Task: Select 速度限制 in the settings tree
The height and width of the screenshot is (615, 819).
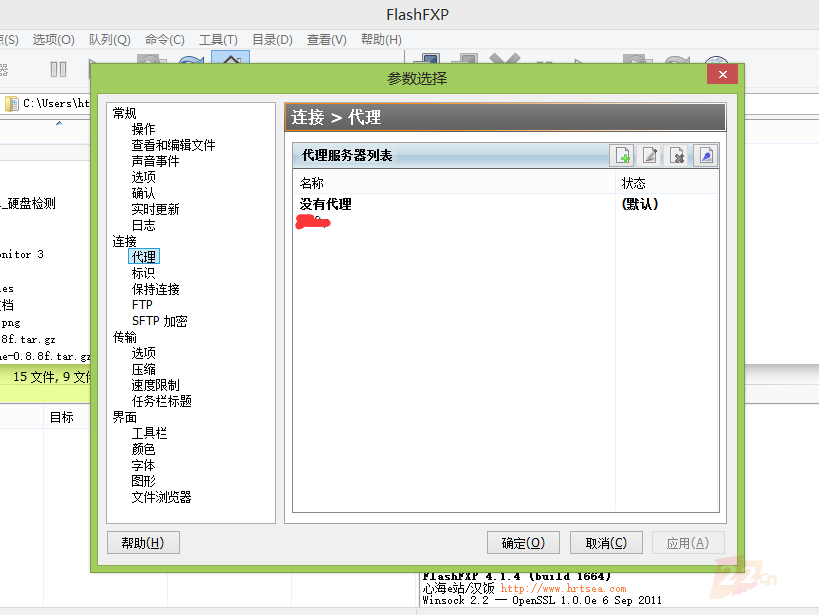Action: coord(155,386)
